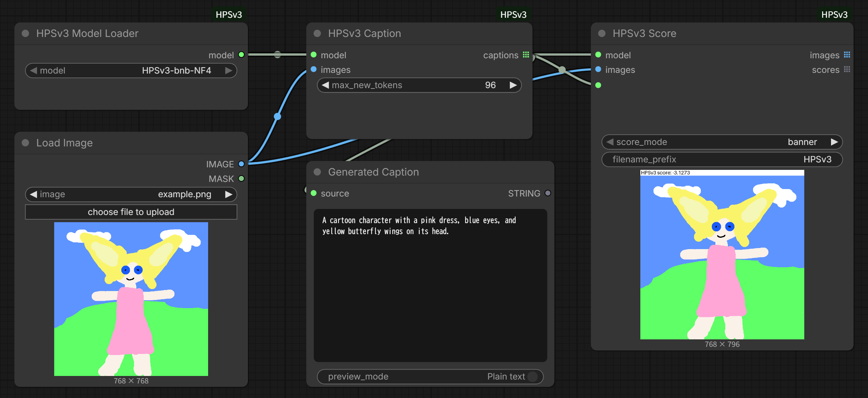Toggle preview_mode Plain text switch

pyautogui.click(x=533, y=376)
